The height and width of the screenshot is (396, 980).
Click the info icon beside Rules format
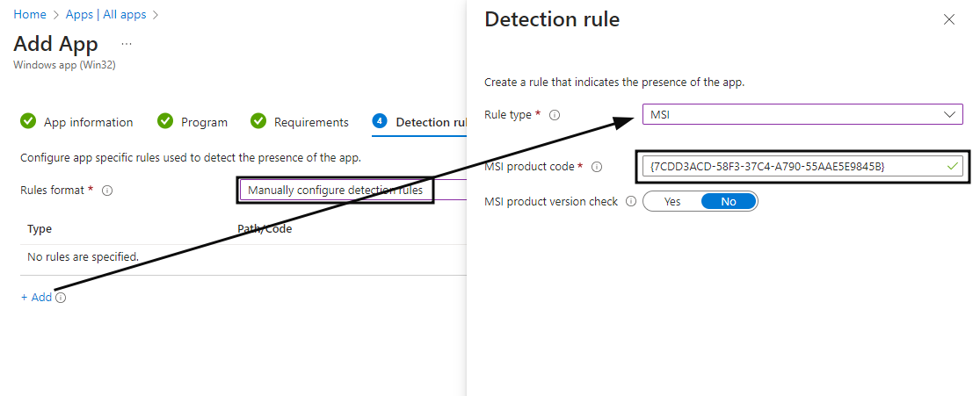click(107, 191)
